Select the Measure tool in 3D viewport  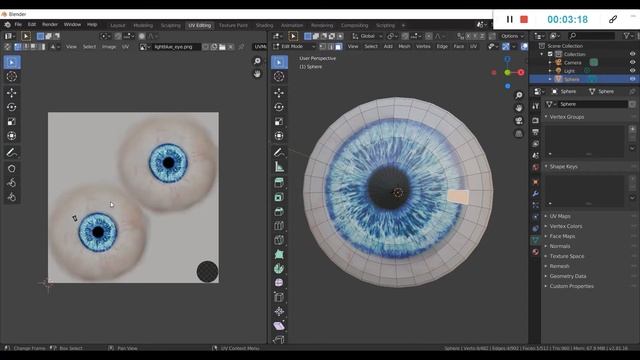[x=279, y=167]
